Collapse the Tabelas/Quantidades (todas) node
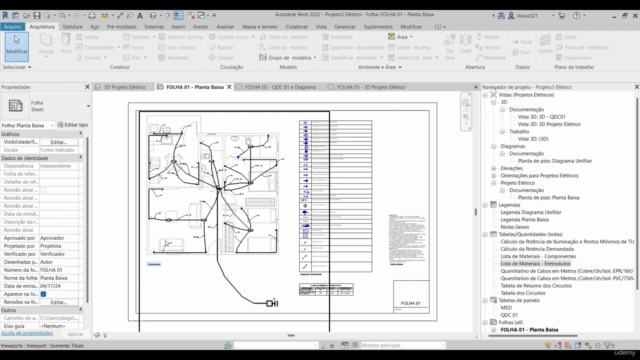 pos(485,234)
